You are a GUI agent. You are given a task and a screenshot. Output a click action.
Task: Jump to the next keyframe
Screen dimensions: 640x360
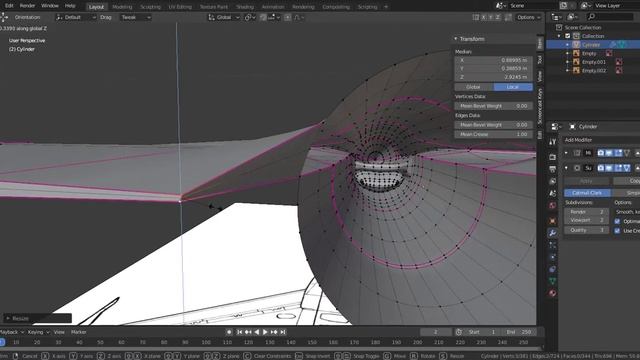[x=274, y=332]
